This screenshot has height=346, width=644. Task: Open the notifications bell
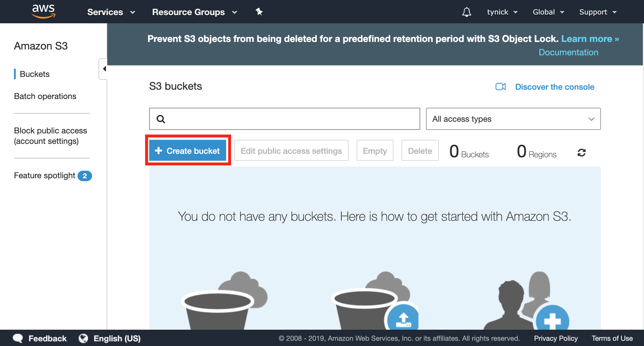click(x=467, y=12)
